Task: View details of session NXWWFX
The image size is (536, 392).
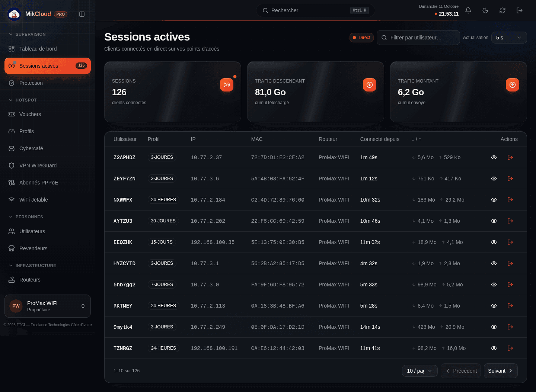Action: [x=494, y=200]
